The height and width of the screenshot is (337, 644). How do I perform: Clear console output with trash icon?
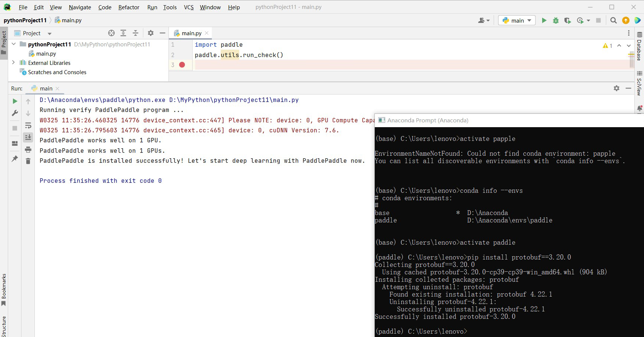(x=28, y=161)
